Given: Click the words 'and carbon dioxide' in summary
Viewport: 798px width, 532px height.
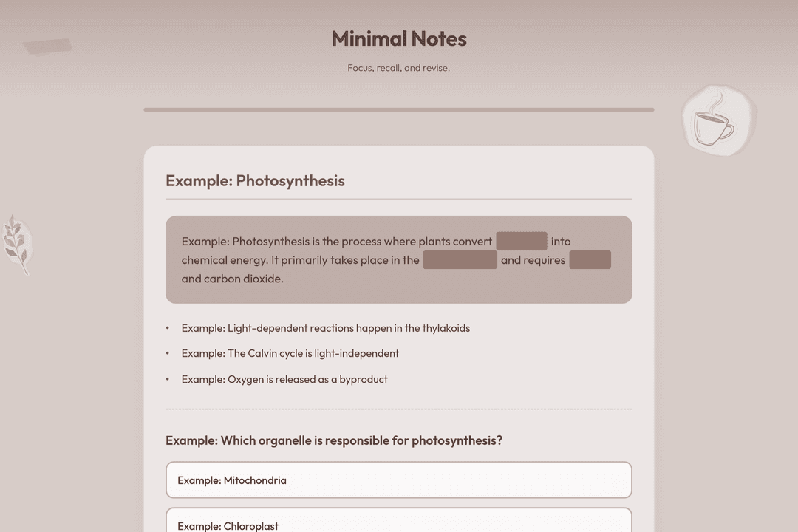Looking at the screenshot, I should [x=231, y=279].
